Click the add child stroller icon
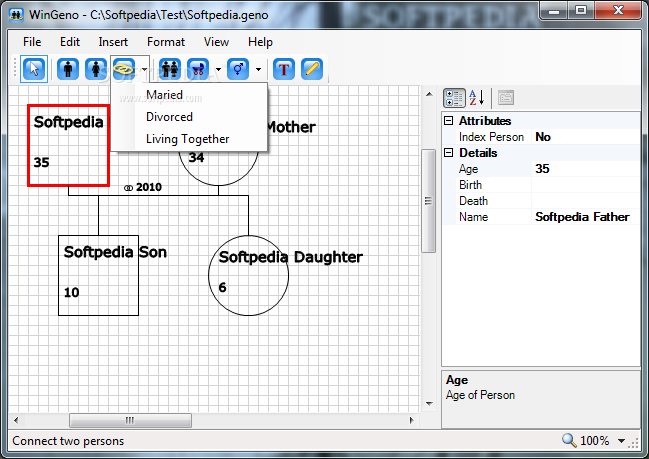The image size is (649, 459). click(198, 69)
